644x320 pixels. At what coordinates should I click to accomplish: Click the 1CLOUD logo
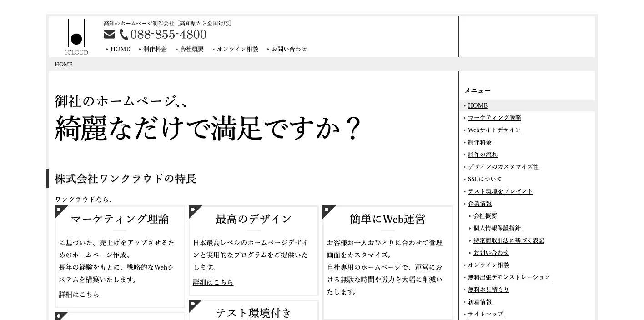(76, 37)
